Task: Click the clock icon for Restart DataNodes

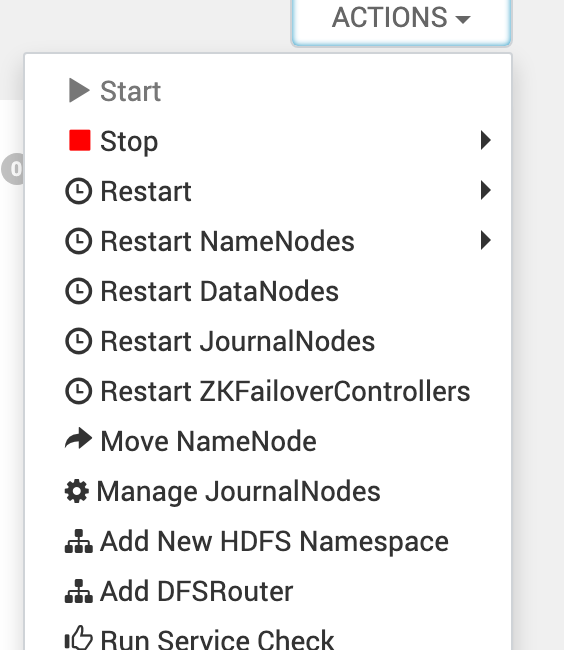Action: (x=78, y=291)
